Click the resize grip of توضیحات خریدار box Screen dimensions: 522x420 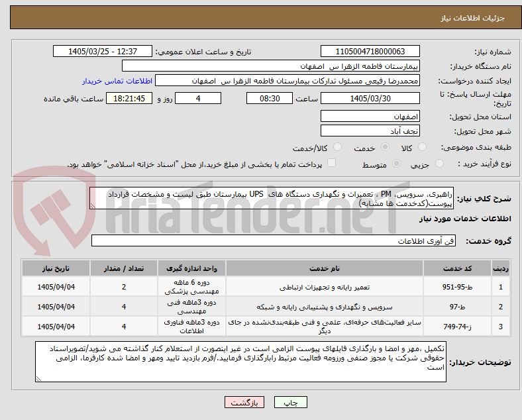(38, 378)
